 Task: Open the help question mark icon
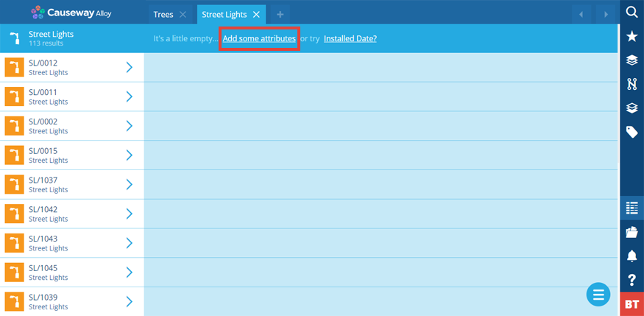[x=632, y=280]
